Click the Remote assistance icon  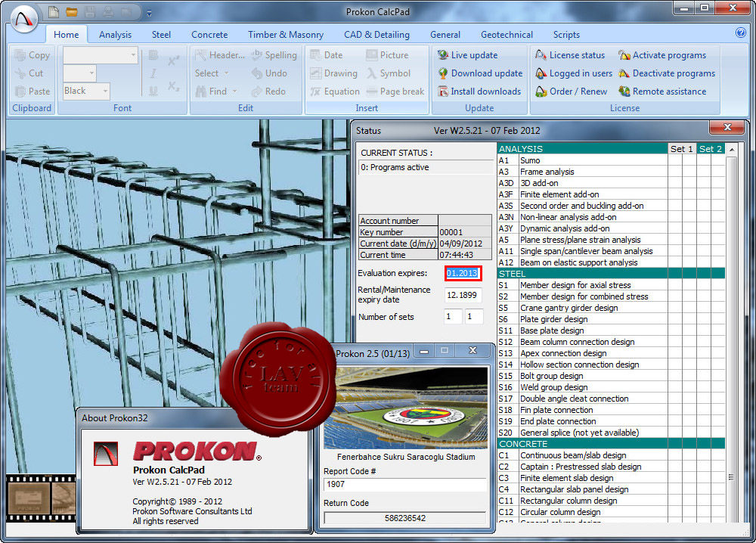click(624, 92)
